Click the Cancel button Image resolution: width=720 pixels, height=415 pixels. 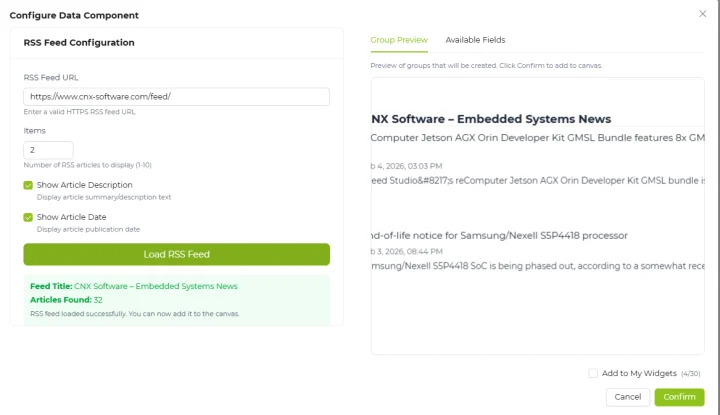pos(627,397)
